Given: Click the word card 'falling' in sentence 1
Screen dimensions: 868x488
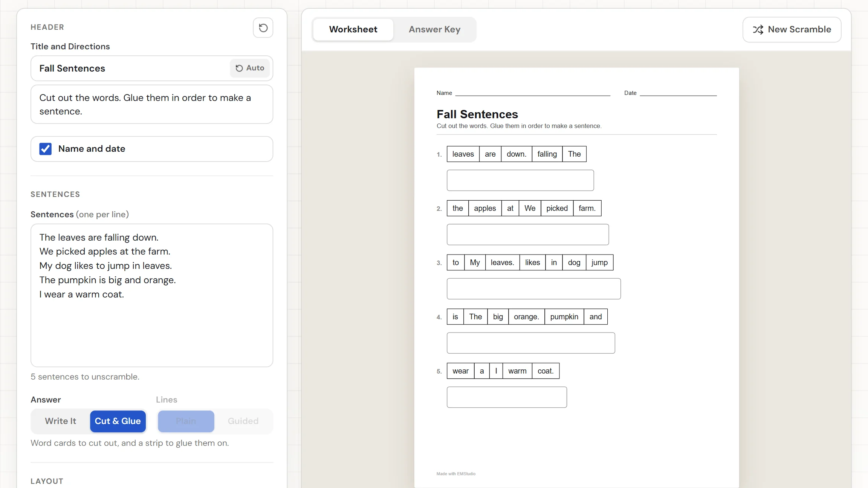Looking at the screenshot, I should click(x=547, y=154).
